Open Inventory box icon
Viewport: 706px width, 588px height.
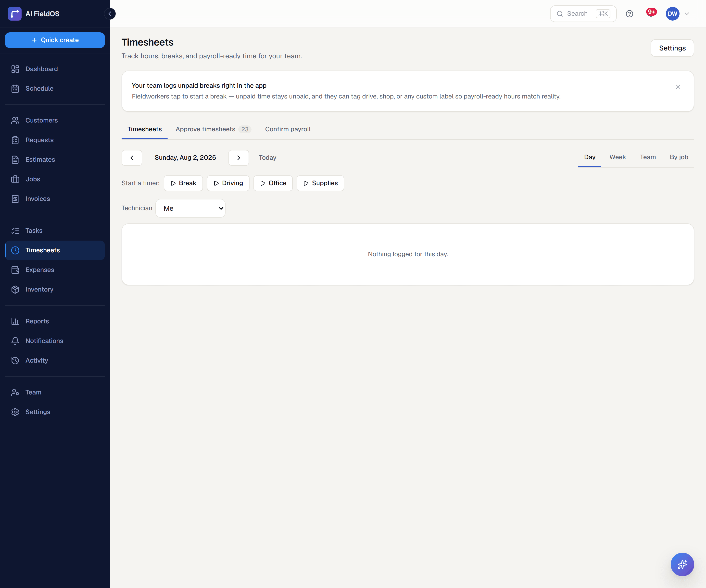click(15, 290)
